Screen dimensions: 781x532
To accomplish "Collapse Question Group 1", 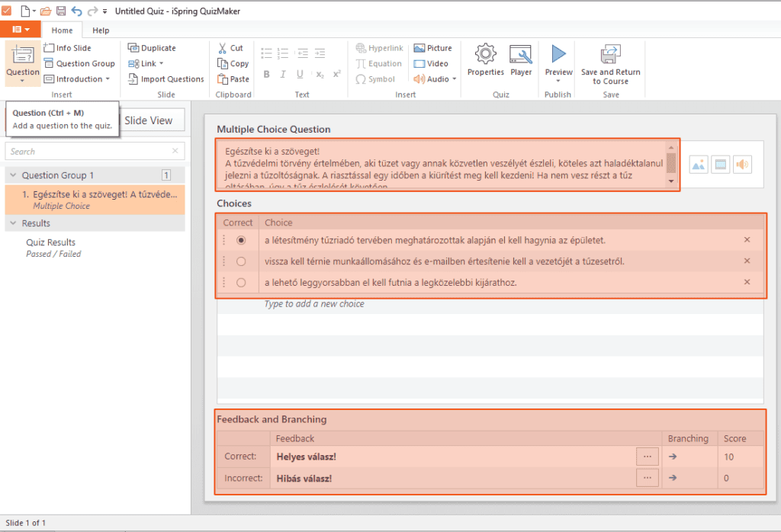I will tap(14, 175).
